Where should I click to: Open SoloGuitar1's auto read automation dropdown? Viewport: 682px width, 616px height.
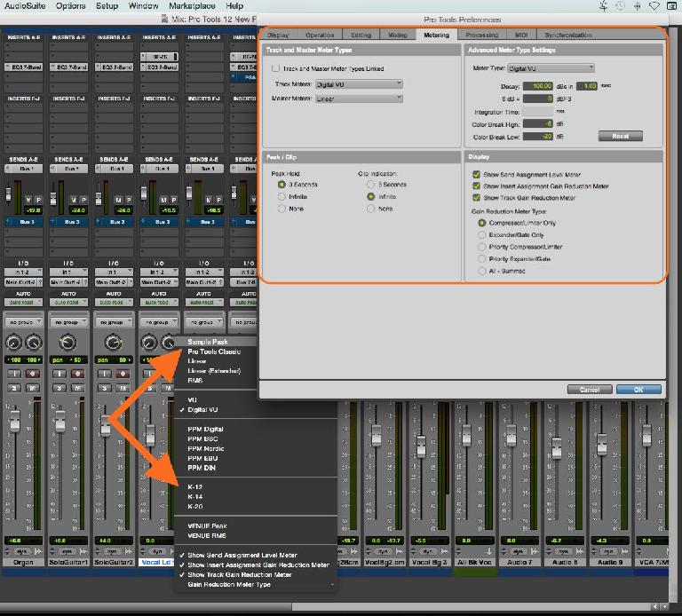(x=68, y=302)
